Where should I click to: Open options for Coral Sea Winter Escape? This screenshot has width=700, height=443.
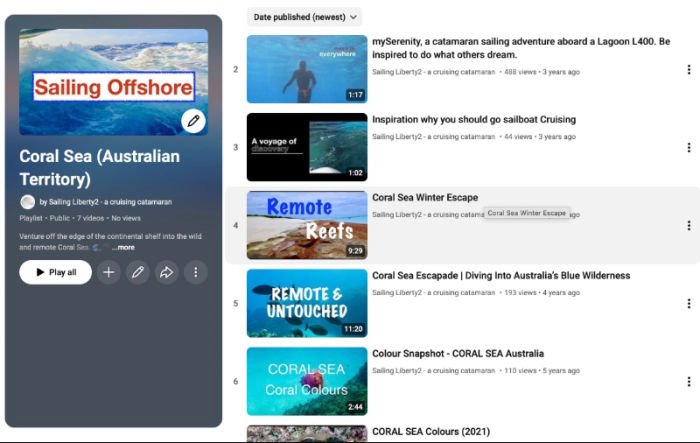click(689, 226)
